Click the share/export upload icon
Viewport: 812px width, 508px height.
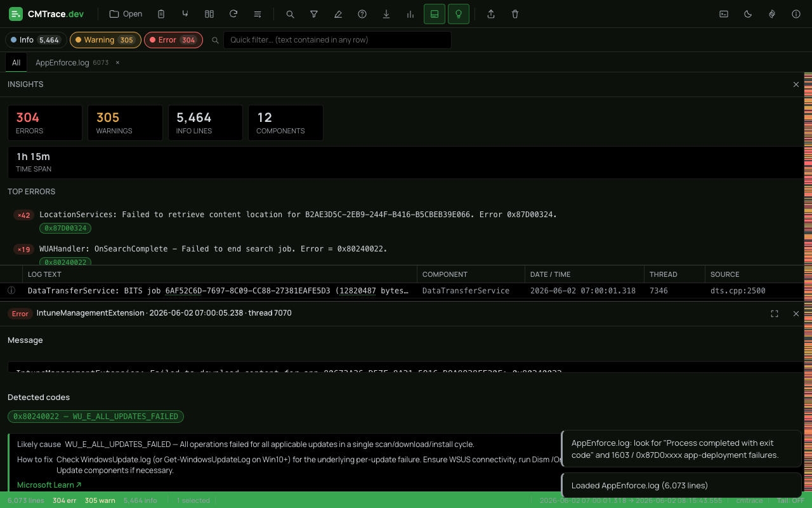click(491, 14)
